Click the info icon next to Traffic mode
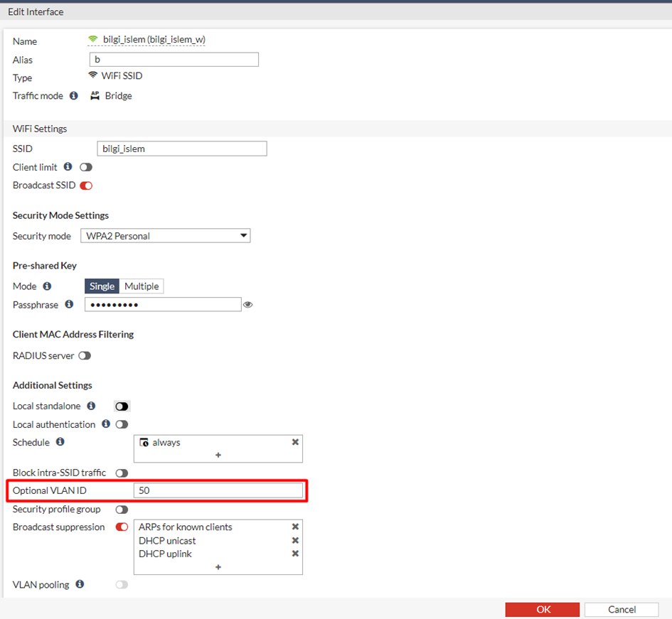This screenshot has width=672, height=619. coord(74,96)
